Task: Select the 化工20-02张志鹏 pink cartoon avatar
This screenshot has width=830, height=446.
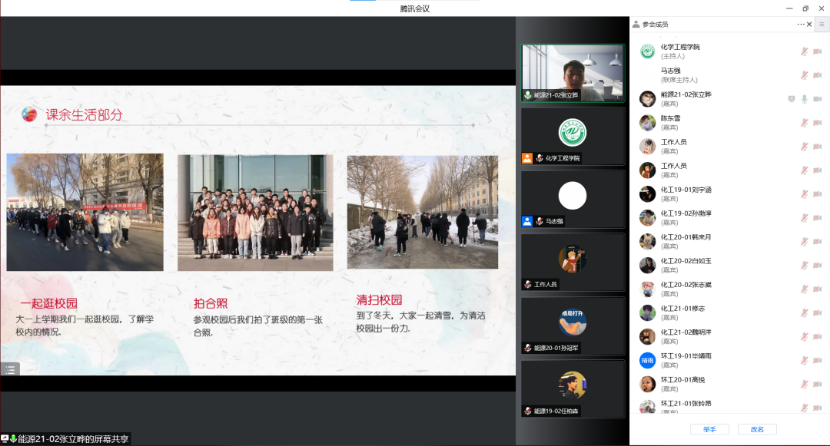Action: coord(647,289)
